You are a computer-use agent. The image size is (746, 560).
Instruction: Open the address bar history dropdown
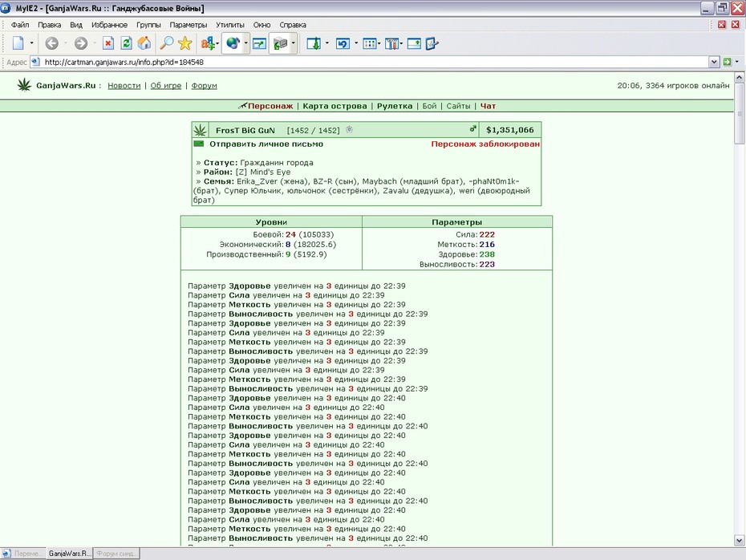714,62
